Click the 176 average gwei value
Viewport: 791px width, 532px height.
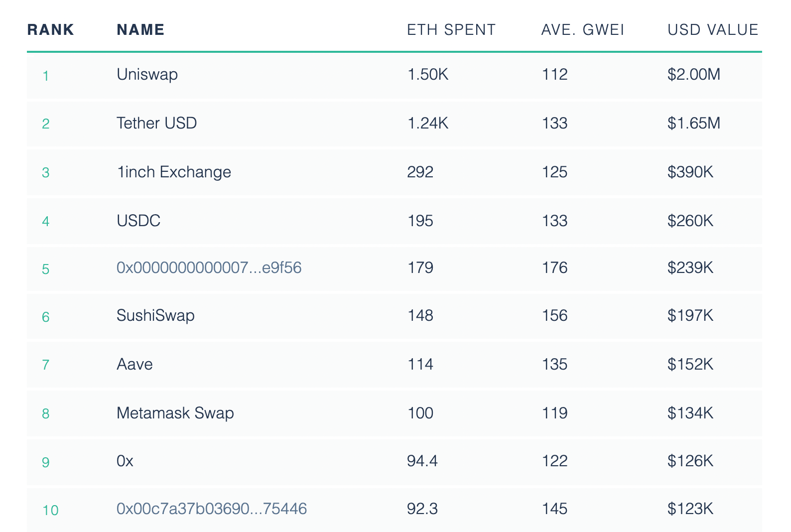(x=554, y=268)
